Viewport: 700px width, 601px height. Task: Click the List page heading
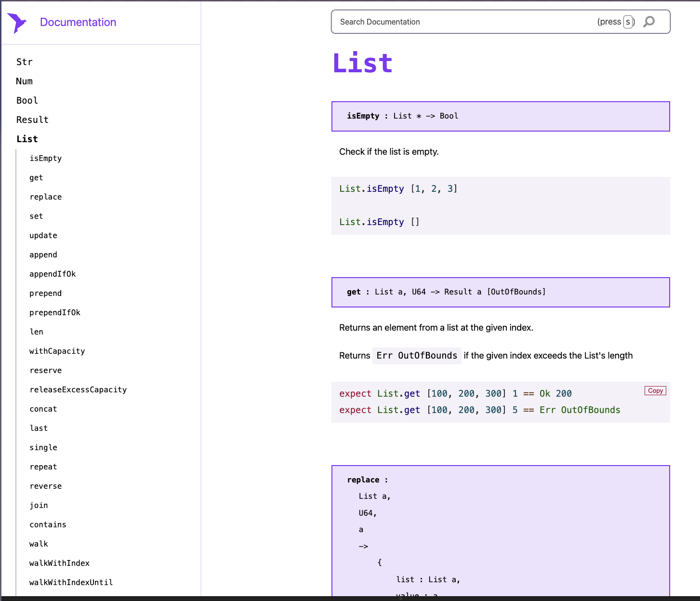pos(363,63)
